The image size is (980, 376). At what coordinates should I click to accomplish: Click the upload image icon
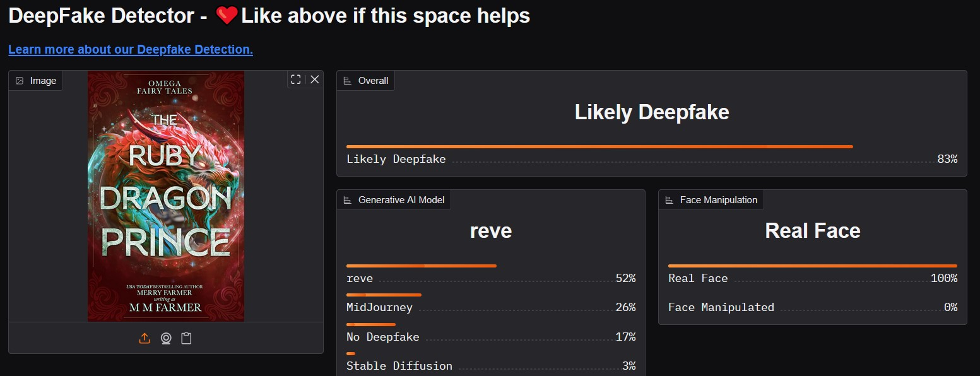145,339
